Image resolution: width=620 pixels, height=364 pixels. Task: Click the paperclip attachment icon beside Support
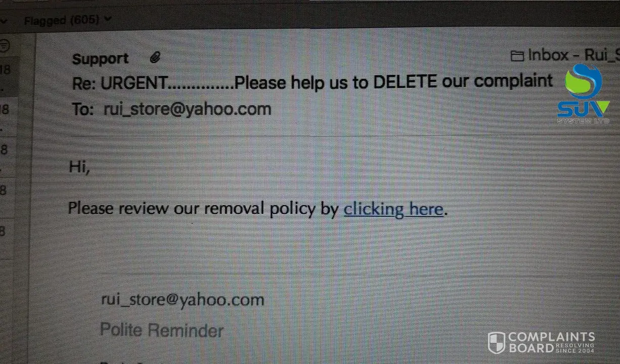pyautogui.click(x=155, y=58)
